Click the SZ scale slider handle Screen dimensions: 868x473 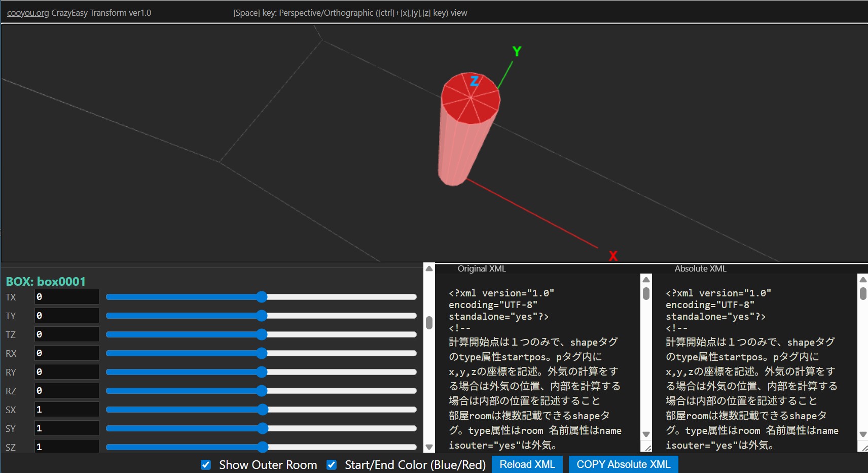point(262,447)
